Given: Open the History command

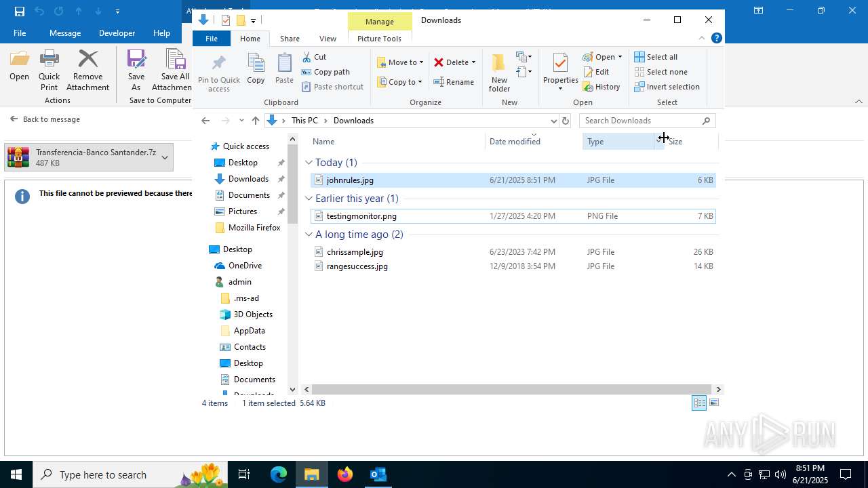Looking at the screenshot, I should click(601, 87).
